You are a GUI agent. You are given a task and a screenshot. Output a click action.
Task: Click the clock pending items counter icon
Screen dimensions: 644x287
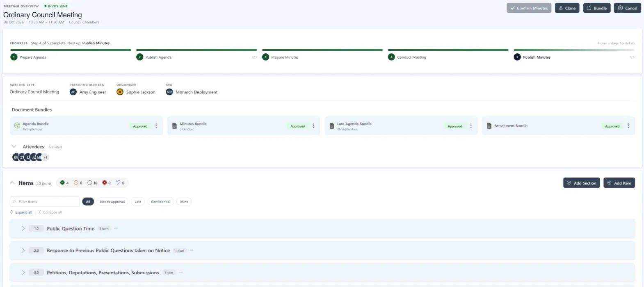coord(76,183)
